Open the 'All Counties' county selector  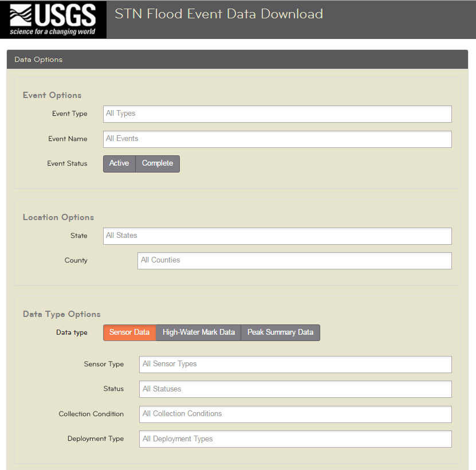click(294, 261)
